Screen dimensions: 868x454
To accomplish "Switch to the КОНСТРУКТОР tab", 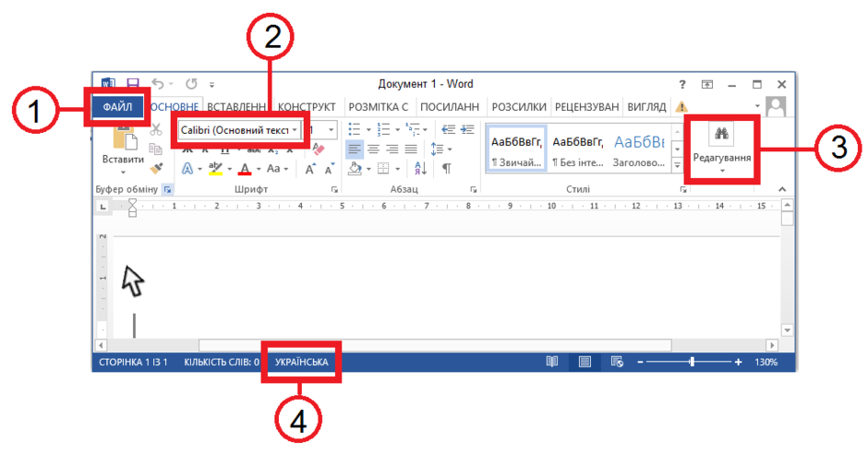I will pos(307,106).
